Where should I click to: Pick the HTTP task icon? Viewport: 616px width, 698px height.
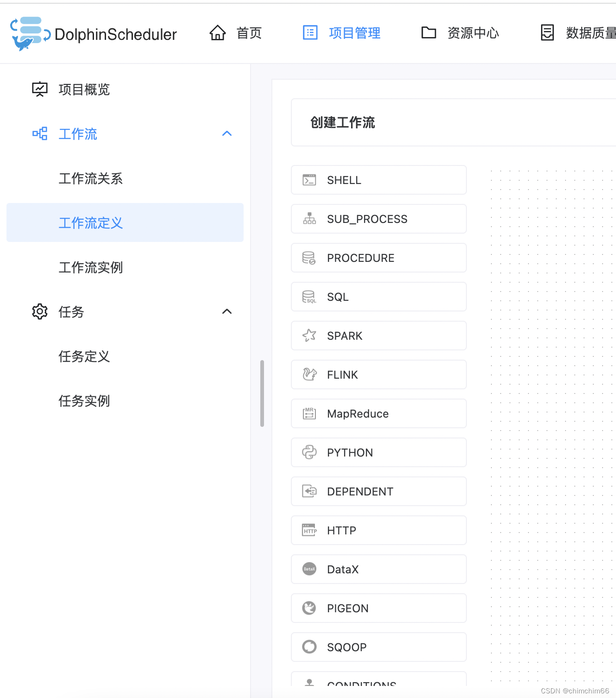pyautogui.click(x=309, y=530)
